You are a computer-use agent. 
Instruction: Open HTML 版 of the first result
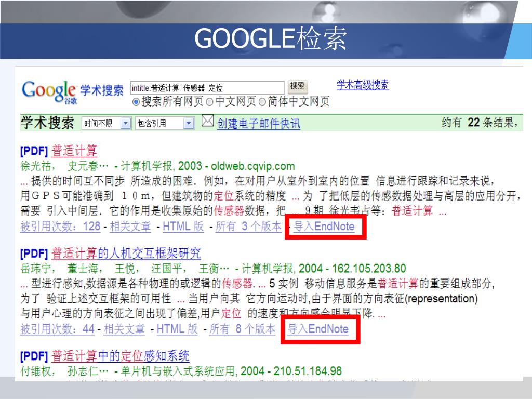[183, 227]
